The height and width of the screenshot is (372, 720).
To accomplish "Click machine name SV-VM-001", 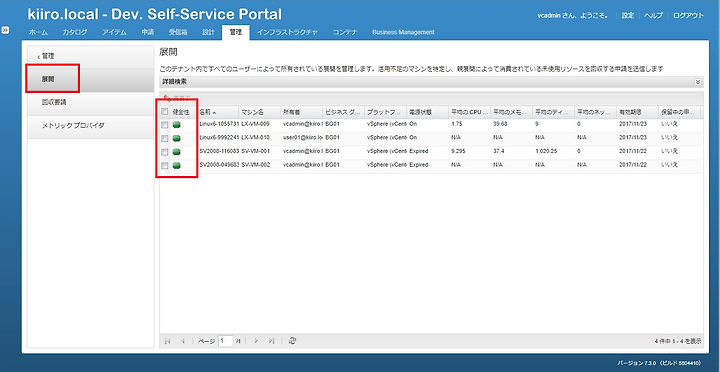I will coord(255,151).
